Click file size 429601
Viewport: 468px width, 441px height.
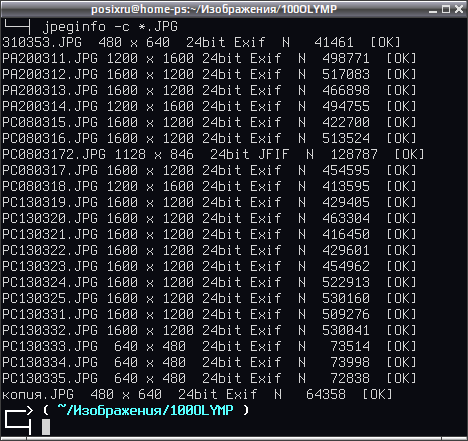(x=346, y=250)
